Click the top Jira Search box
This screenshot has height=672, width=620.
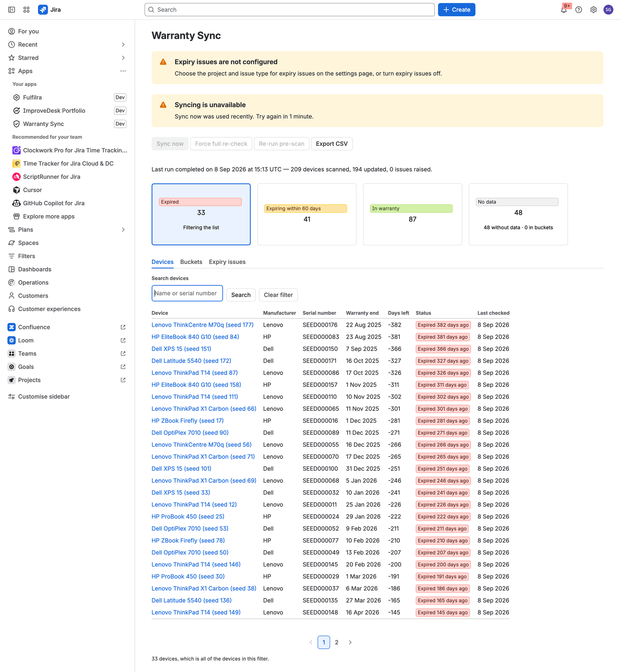click(289, 10)
